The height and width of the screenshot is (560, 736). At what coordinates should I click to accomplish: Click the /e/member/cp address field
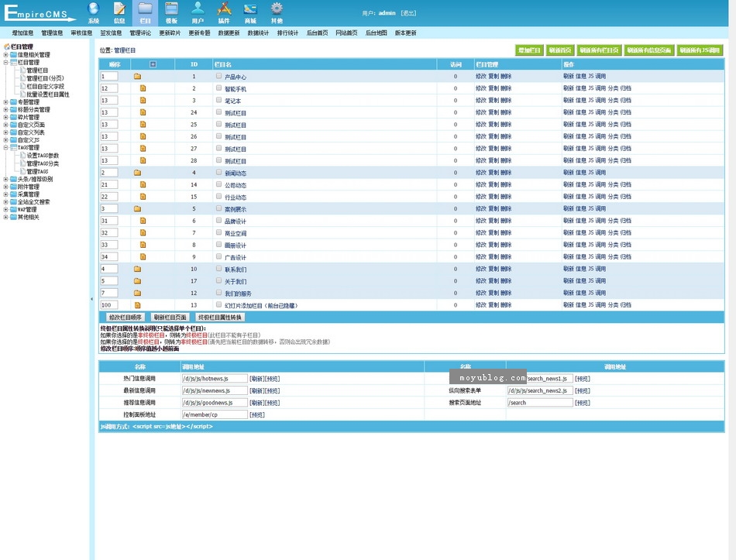(x=215, y=414)
